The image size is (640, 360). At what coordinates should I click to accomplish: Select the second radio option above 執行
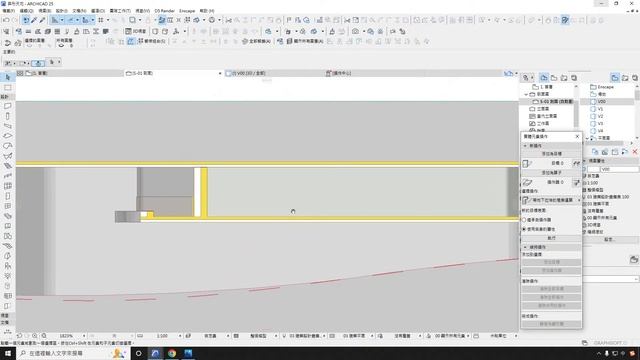click(x=524, y=229)
